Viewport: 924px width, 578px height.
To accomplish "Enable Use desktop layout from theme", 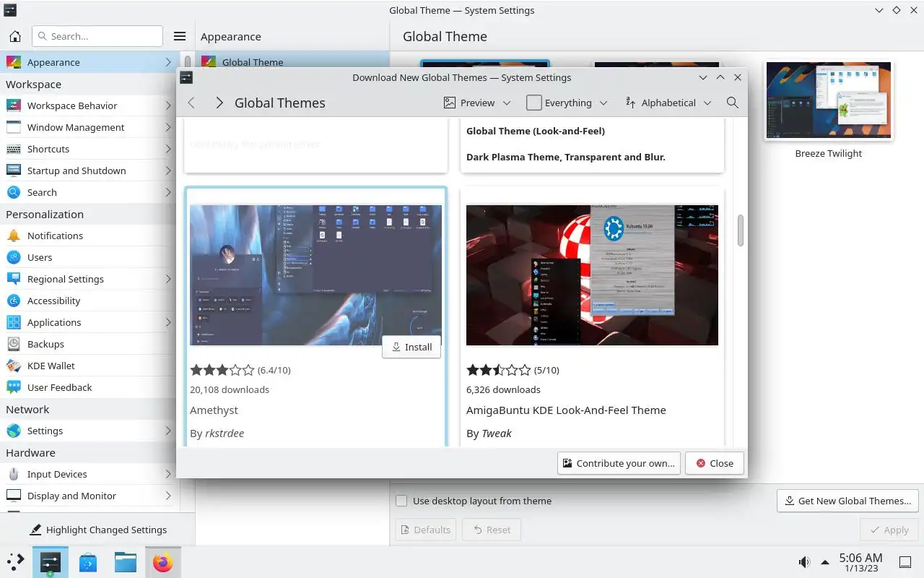I will point(402,501).
